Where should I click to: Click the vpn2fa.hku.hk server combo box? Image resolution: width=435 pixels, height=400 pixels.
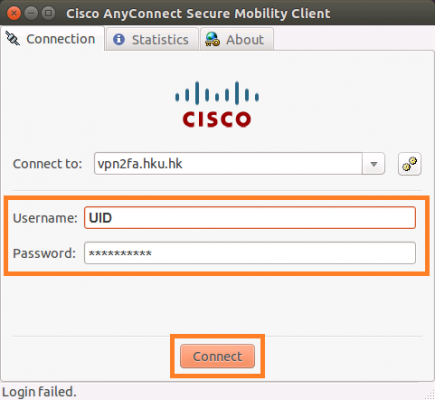239,164
